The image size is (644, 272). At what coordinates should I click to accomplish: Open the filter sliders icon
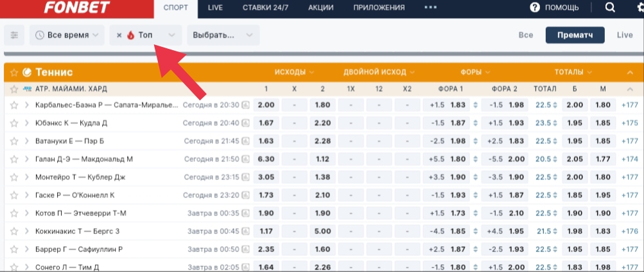14,35
